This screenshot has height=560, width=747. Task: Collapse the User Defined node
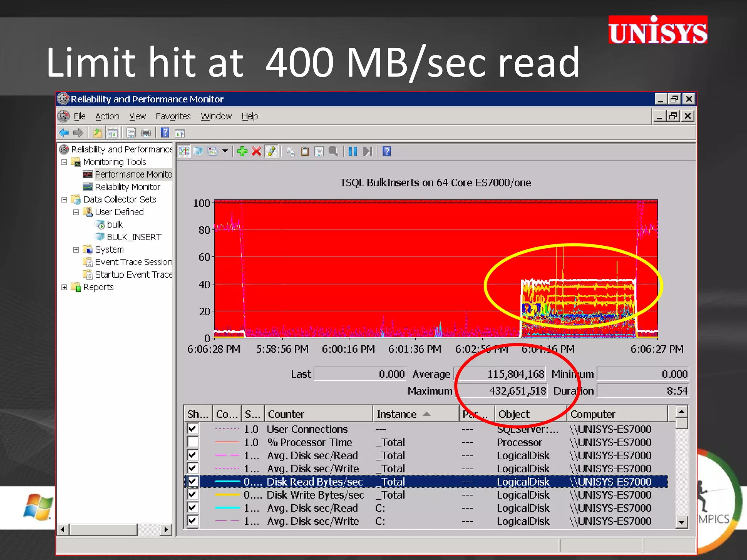click(x=76, y=212)
